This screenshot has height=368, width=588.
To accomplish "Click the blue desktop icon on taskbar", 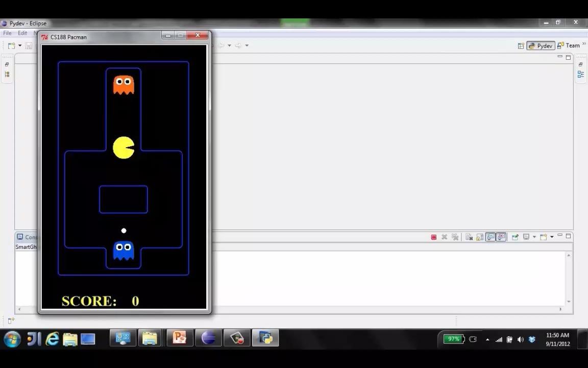I will [x=88, y=339].
